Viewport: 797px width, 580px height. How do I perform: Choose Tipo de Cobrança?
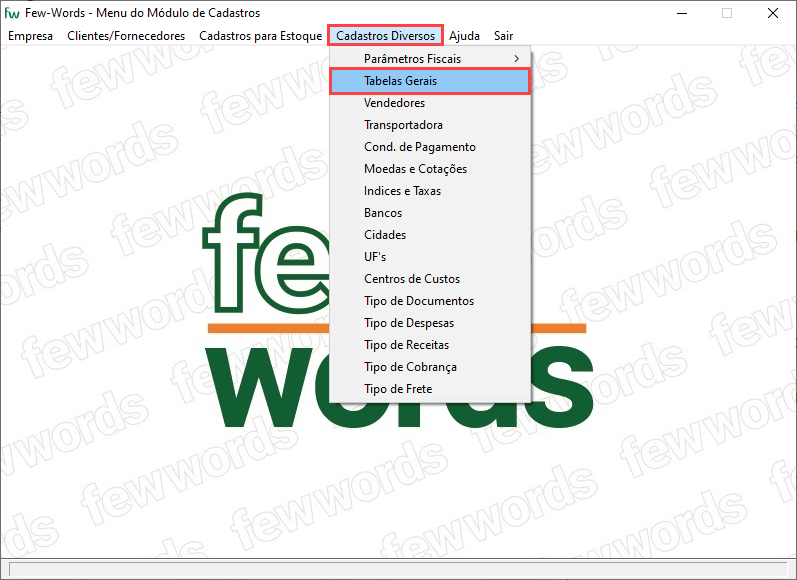point(430,368)
